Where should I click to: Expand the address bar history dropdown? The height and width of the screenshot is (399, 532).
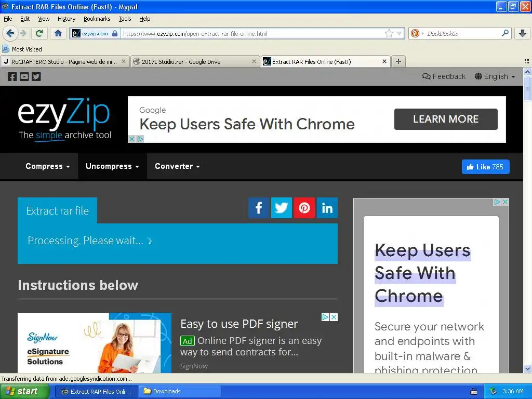pos(400,33)
